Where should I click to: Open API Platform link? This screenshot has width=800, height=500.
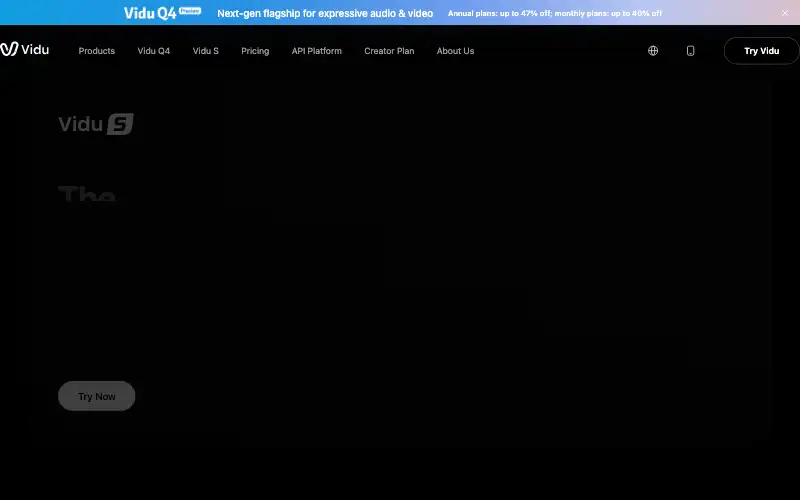317,51
